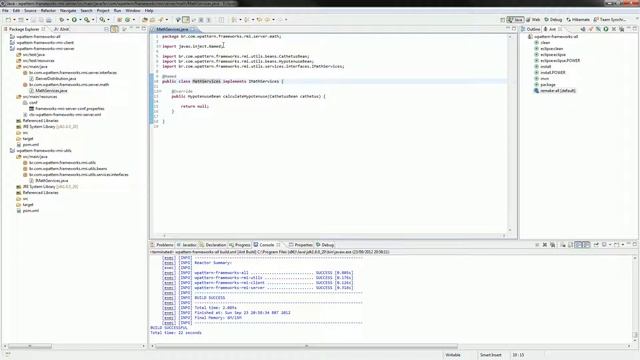Switch to the Web perspective
Screen dimensions: 640x360
pos(533,20)
